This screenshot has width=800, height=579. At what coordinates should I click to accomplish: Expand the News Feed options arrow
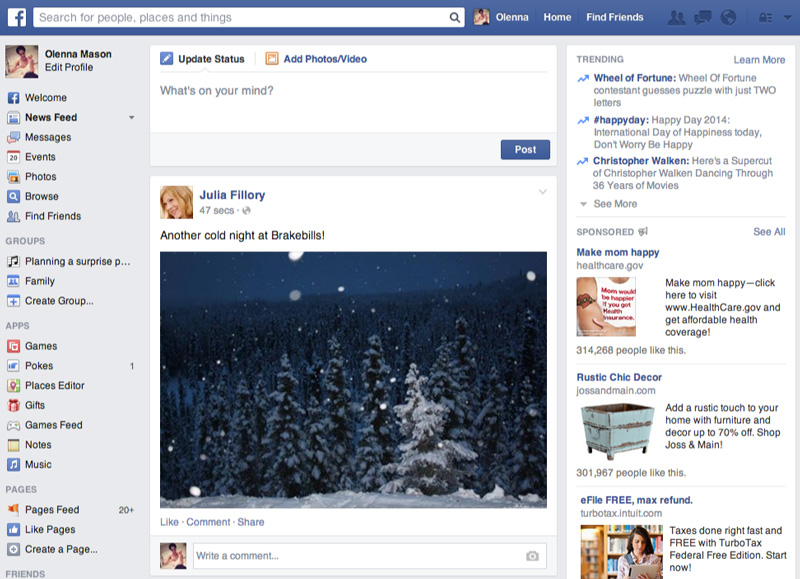point(131,117)
